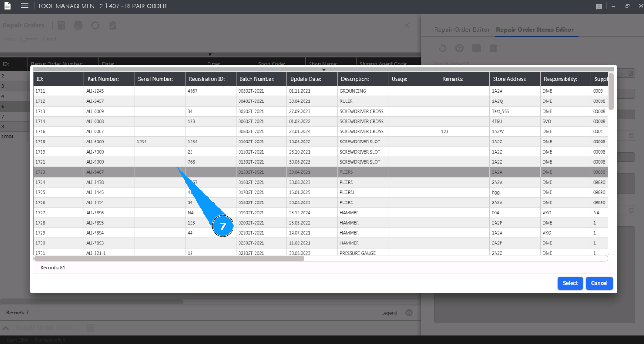The width and height of the screenshot is (644, 344).
Task: Switch to the Repair Order Items Editor tab
Action: tap(535, 30)
